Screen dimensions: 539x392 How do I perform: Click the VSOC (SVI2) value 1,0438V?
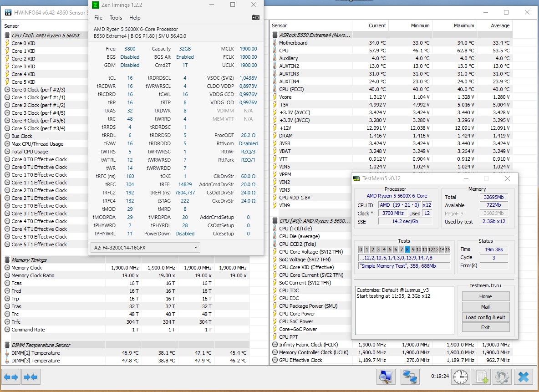pyautogui.click(x=248, y=78)
